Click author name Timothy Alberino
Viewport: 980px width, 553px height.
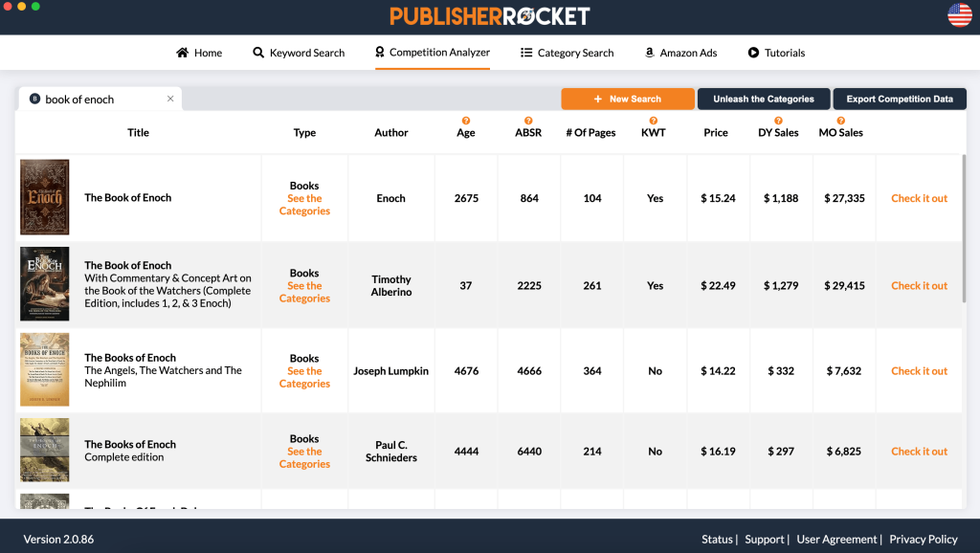(391, 285)
